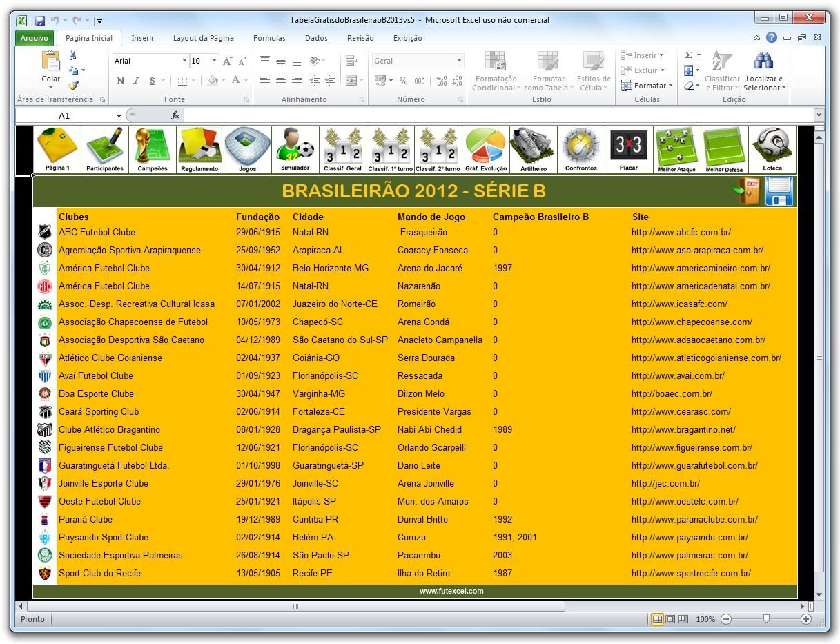
Task: Switch to the Inserir tab
Action: pyautogui.click(x=143, y=38)
